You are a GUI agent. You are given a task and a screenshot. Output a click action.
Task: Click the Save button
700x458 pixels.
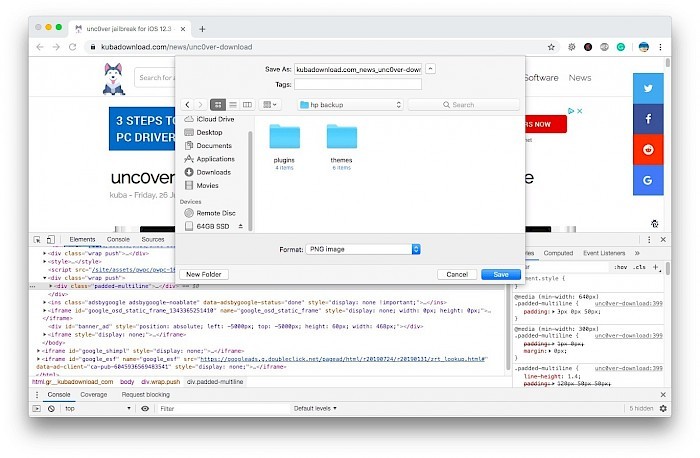(501, 275)
